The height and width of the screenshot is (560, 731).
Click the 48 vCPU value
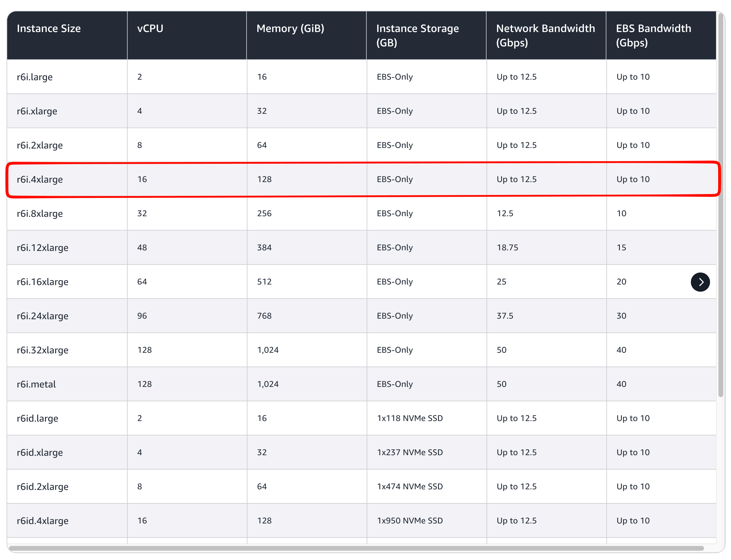142,247
